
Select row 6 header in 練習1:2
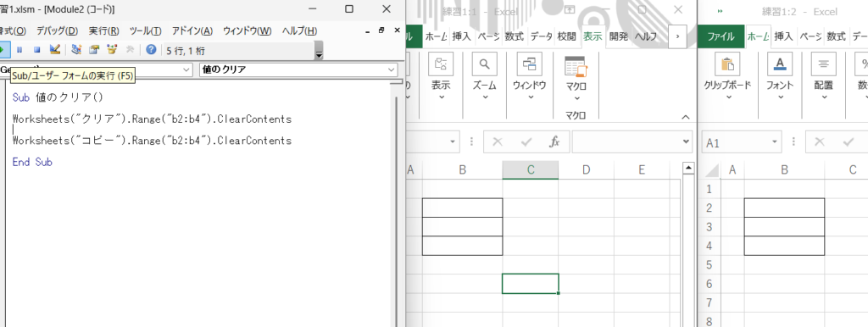click(x=710, y=283)
